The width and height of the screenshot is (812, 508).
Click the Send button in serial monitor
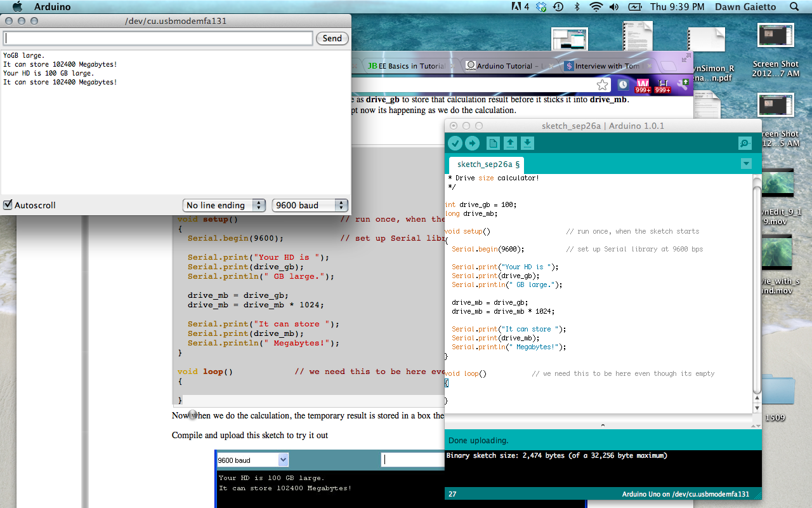[x=332, y=38]
